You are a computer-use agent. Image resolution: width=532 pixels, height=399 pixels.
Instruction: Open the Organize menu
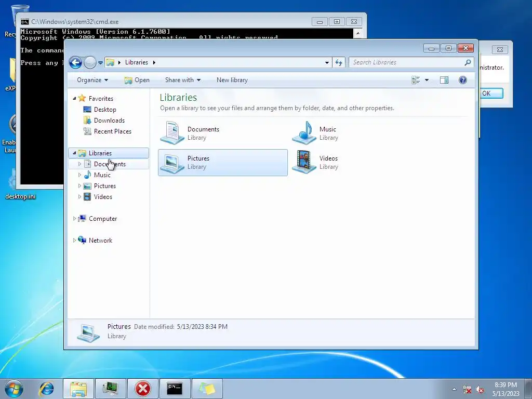[x=92, y=80]
